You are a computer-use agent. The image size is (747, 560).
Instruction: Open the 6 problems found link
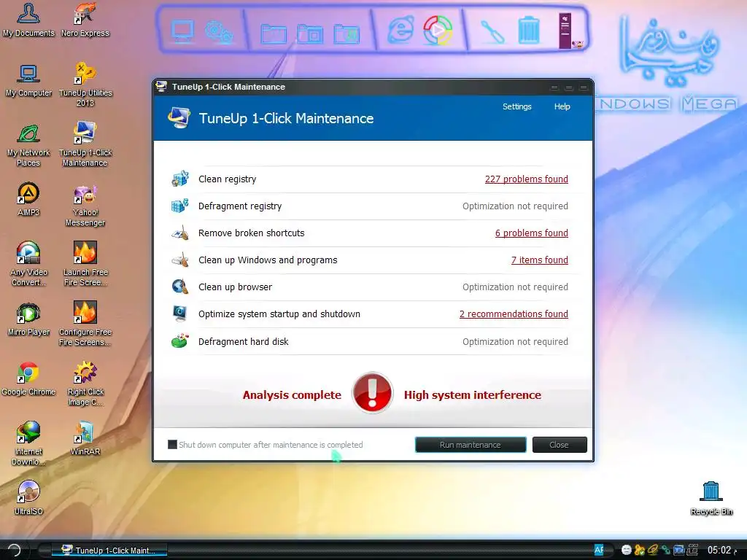(x=532, y=233)
